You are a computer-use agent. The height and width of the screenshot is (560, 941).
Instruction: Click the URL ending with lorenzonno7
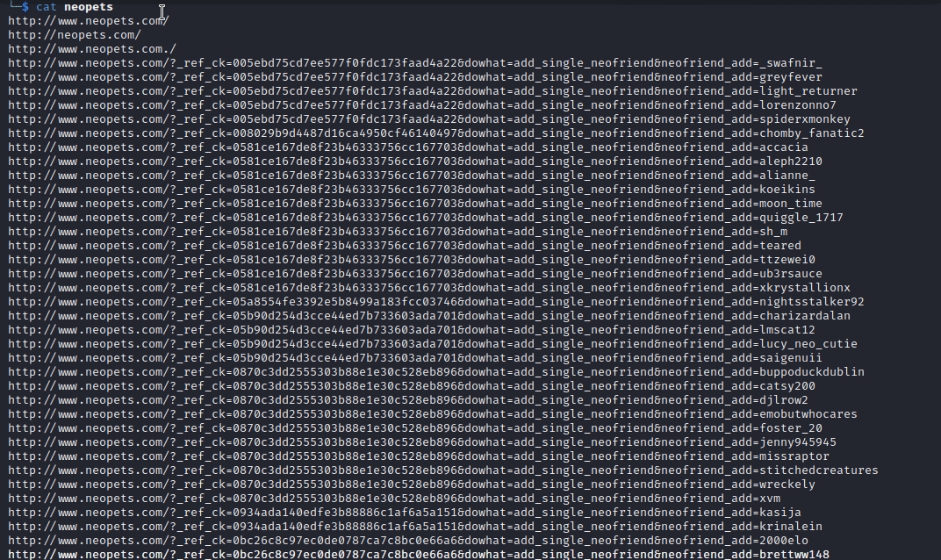pos(422,105)
